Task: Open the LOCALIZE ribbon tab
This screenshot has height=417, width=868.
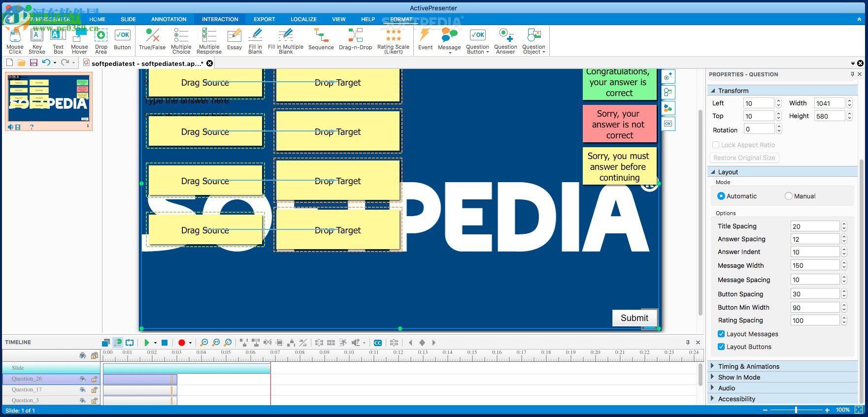Action: click(x=303, y=19)
